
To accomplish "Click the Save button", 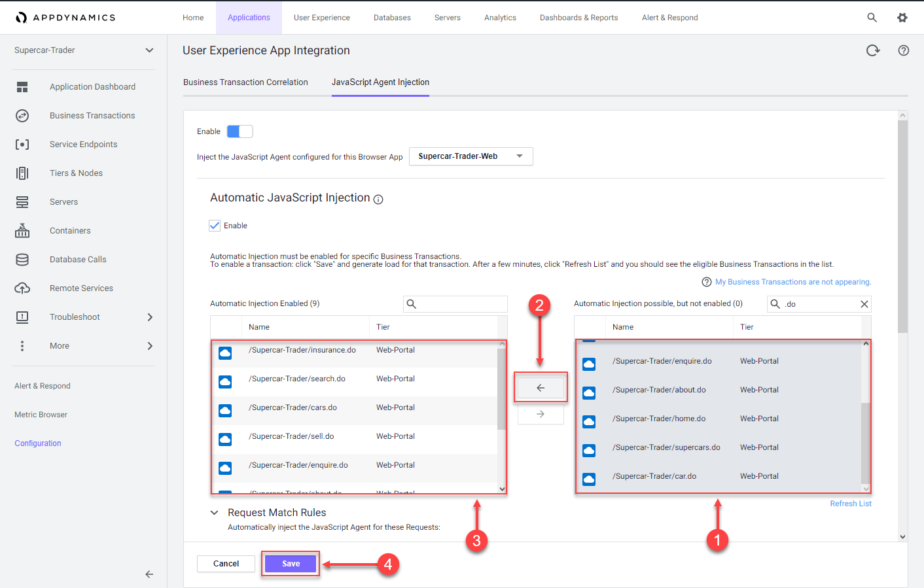I will pos(291,564).
